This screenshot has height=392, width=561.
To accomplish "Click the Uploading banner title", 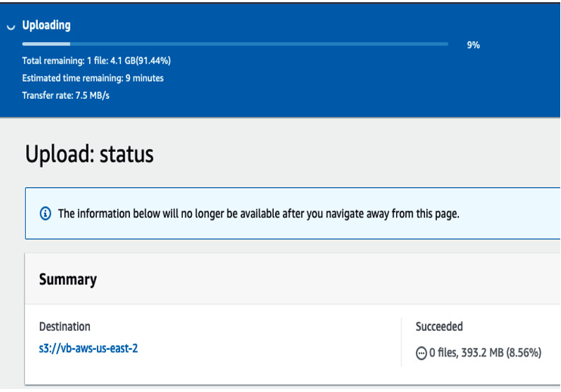I will point(47,25).
